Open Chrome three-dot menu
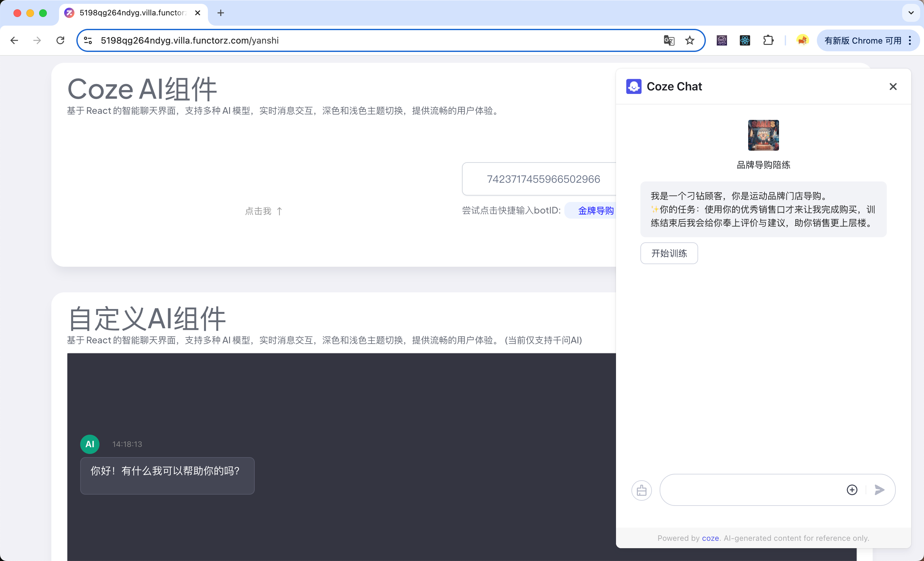Screen dimensions: 924x561 910,40
